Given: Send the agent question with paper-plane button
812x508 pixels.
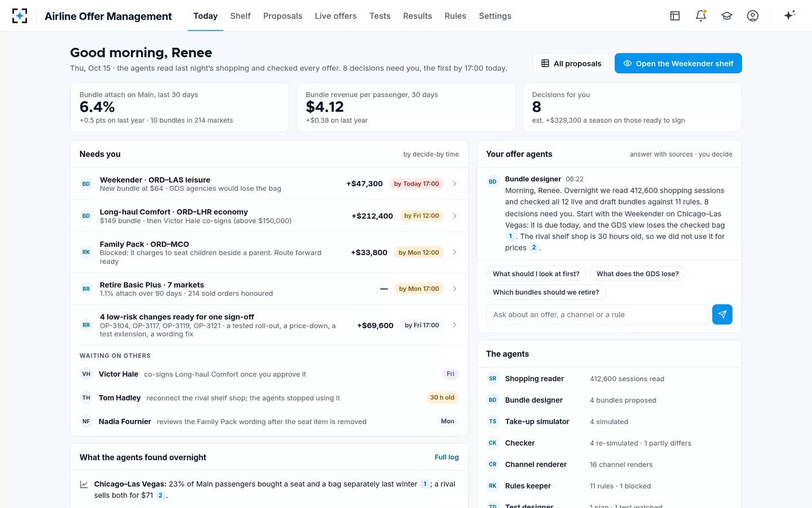Looking at the screenshot, I should tap(722, 314).
